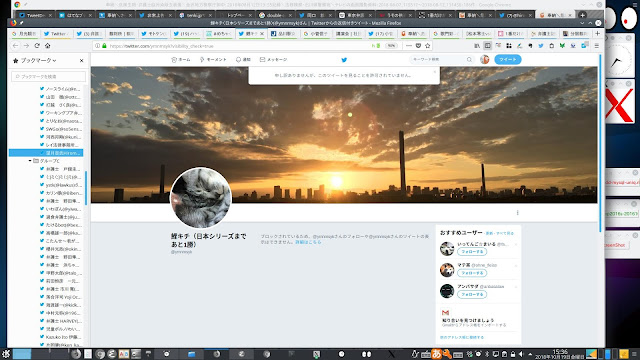
Task: Click the bookmarks sidebar scrollbar
Action: 86,188
